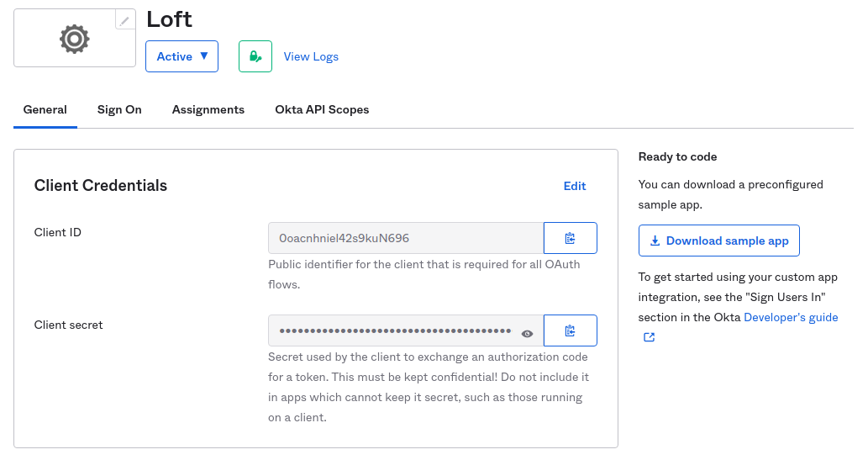Open the View Logs link
This screenshot has height=460, width=868.
click(311, 56)
